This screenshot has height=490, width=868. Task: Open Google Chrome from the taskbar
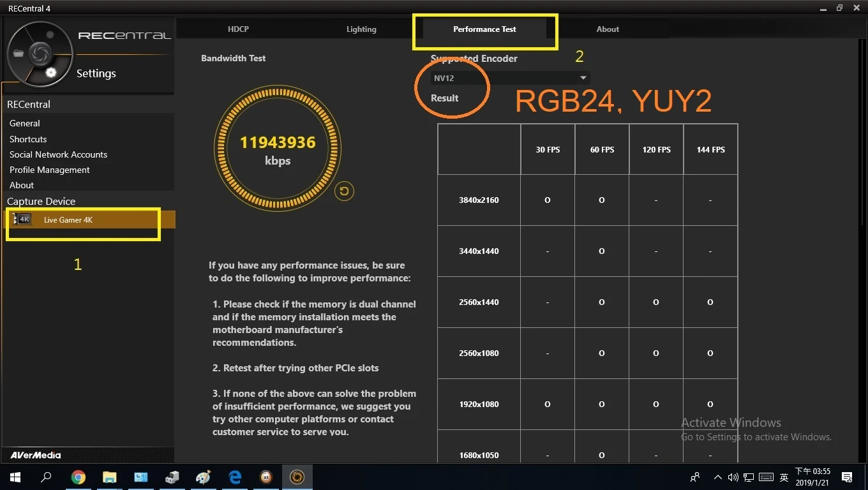point(79,477)
